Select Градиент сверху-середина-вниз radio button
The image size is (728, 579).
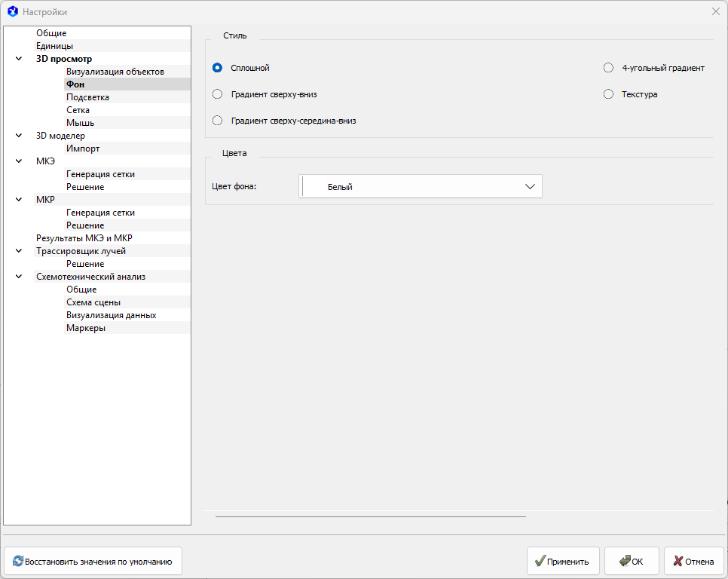[x=217, y=121]
